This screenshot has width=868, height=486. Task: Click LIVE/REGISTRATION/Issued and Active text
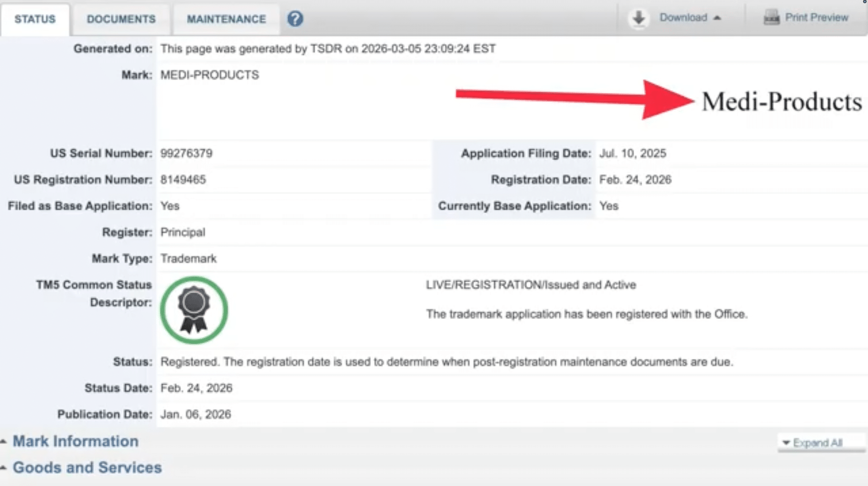[x=531, y=285]
